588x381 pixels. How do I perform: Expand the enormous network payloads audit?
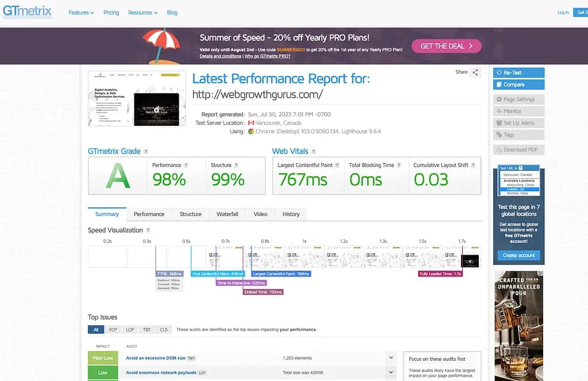[392, 372]
